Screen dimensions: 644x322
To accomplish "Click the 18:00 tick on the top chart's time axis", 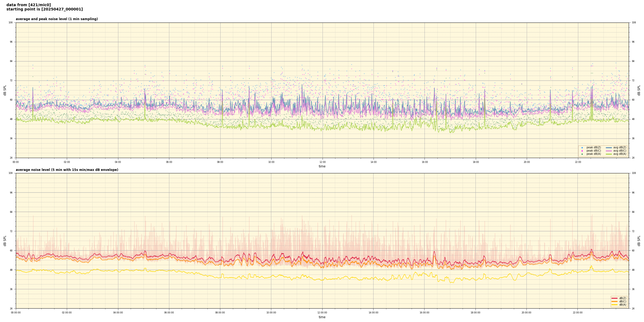I will pyautogui.click(x=476, y=162).
